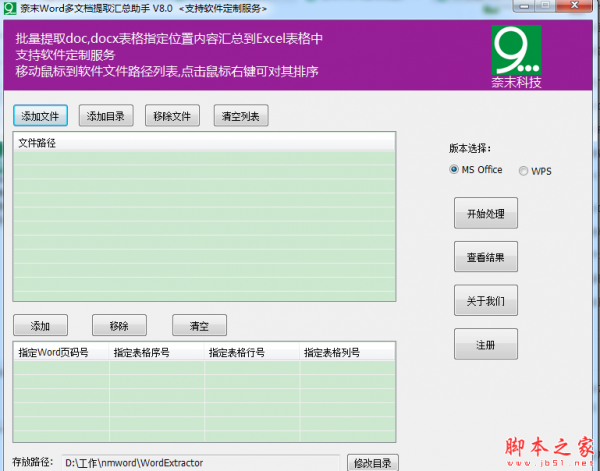Click the 存放路径 label
Image resolution: width=600 pixels, height=471 pixels.
32,461
